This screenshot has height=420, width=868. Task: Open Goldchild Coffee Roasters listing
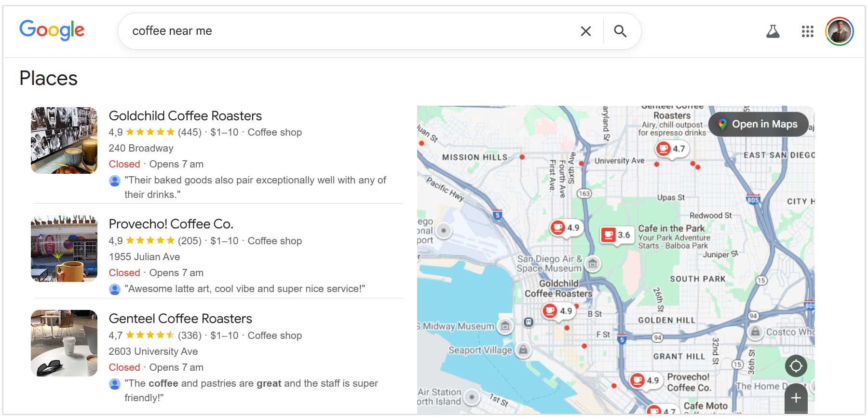185,116
